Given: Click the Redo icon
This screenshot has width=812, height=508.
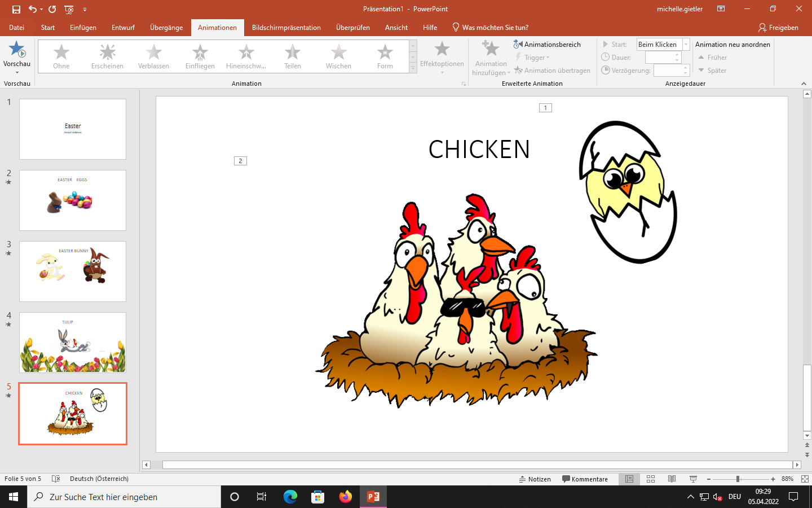Looking at the screenshot, I should coord(52,9).
